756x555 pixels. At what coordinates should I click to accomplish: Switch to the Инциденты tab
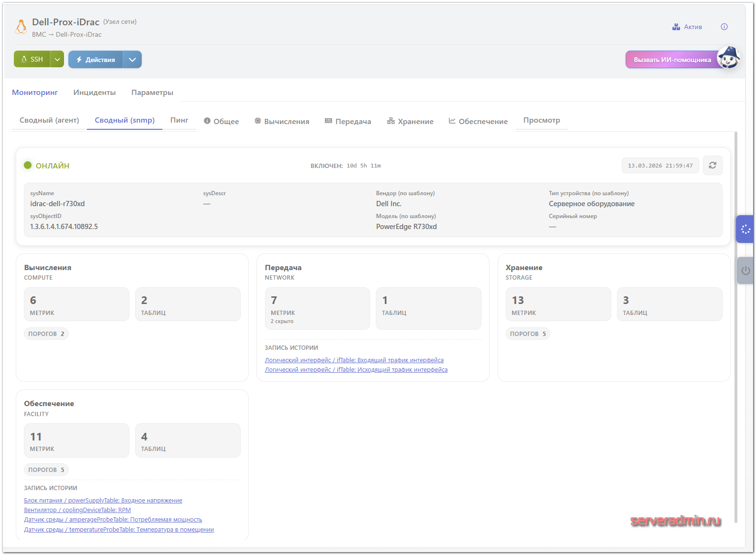tap(94, 93)
